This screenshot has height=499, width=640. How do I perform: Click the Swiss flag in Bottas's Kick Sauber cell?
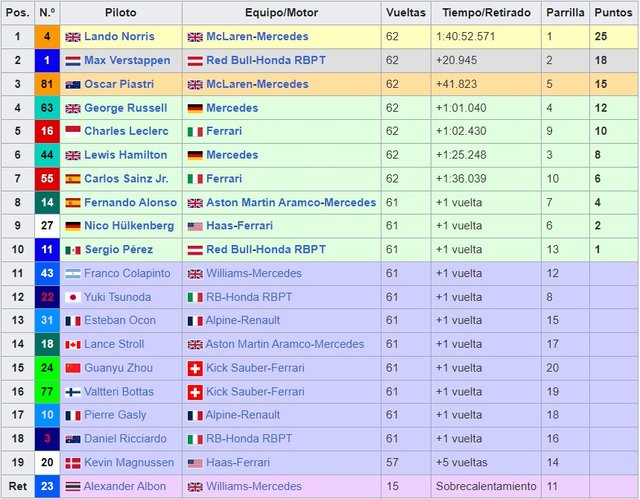[195, 392]
